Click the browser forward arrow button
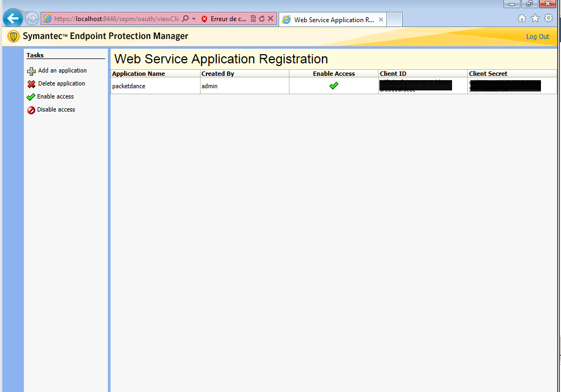Viewport: 561px width, 392px height. point(32,18)
